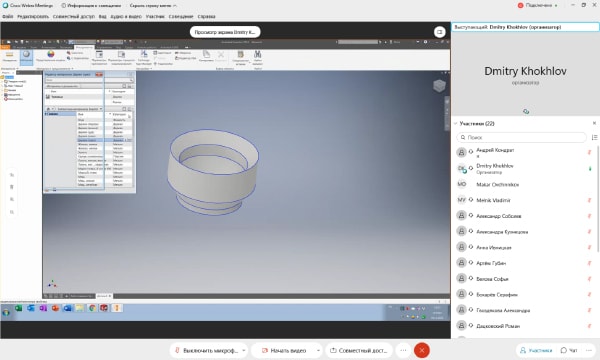Click the red connection status indicator
600x360 pixels.
point(520,5)
